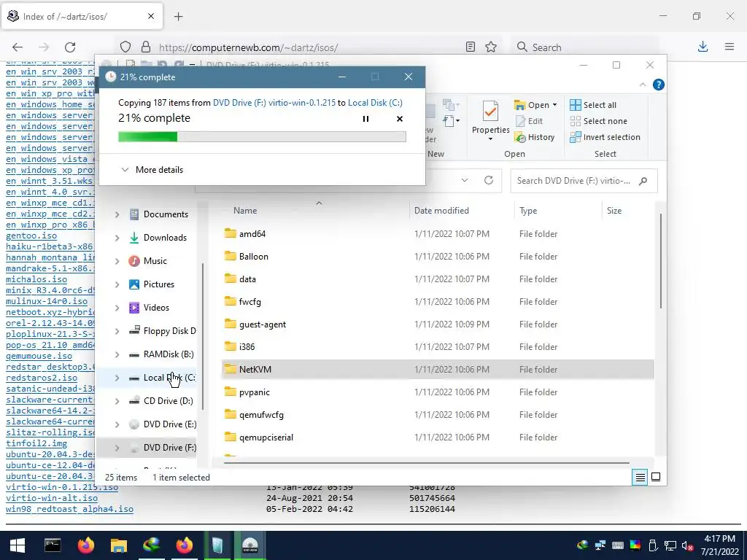The image size is (747, 560).
Task: Open the Easy access dropdown in ribbon
Action: point(451,121)
